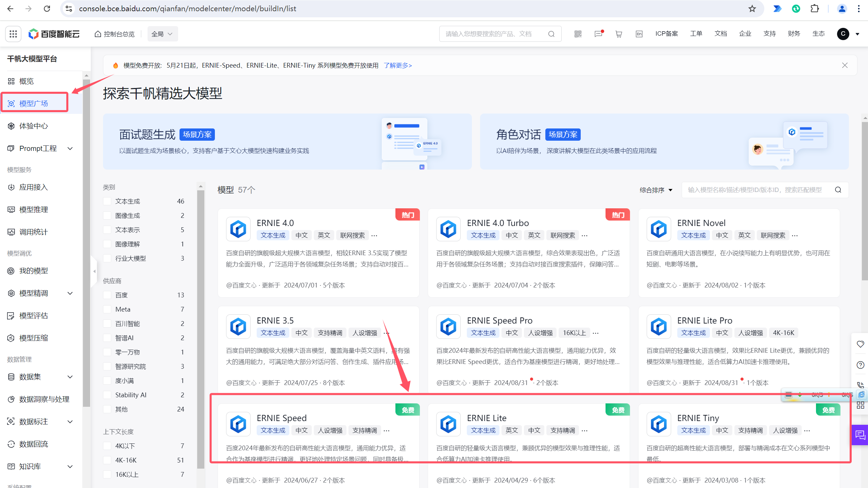This screenshot has height=488, width=868.
Task: Bookmark this page with the star icon
Action: [x=752, y=8]
